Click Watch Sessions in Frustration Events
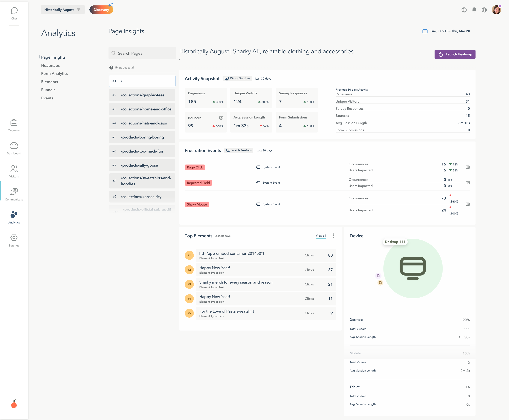Image resolution: width=509 pixels, height=420 pixels. [x=239, y=150]
